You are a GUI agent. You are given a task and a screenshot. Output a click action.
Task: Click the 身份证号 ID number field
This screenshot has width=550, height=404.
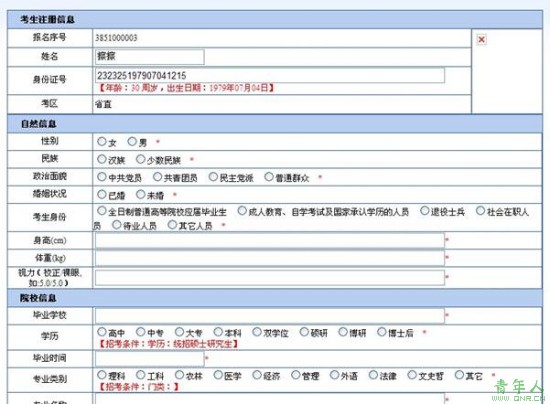click(x=270, y=75)
